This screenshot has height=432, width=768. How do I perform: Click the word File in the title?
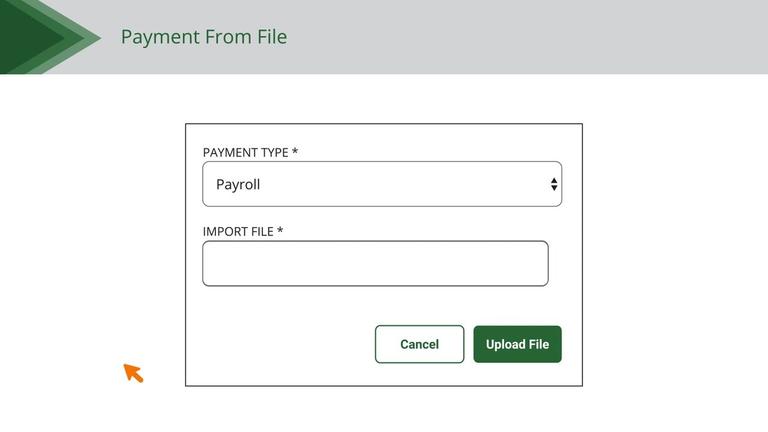pos(272,37)
